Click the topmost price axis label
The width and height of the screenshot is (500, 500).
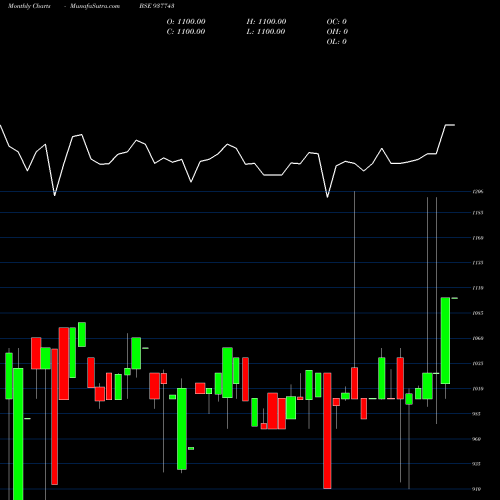(x=478, y=192)
